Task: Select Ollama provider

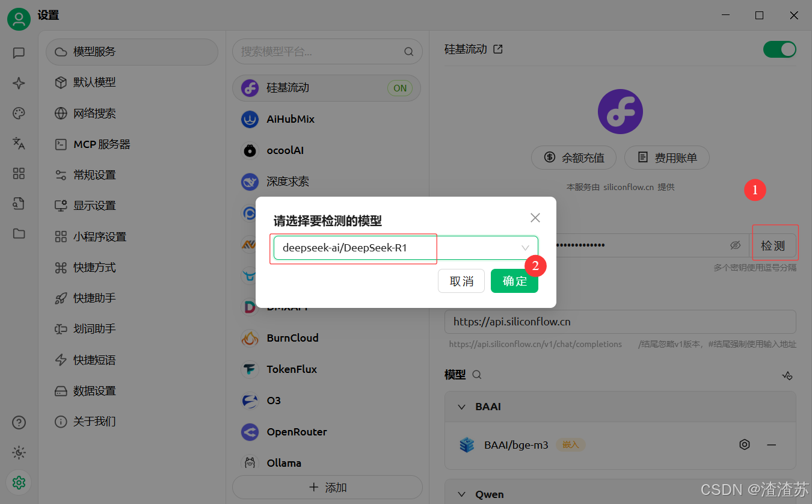Action: [327, 463]
